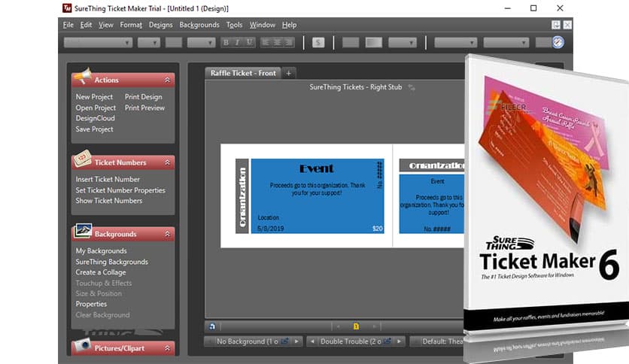Add a new tab with the plus button

pos(288,73)
